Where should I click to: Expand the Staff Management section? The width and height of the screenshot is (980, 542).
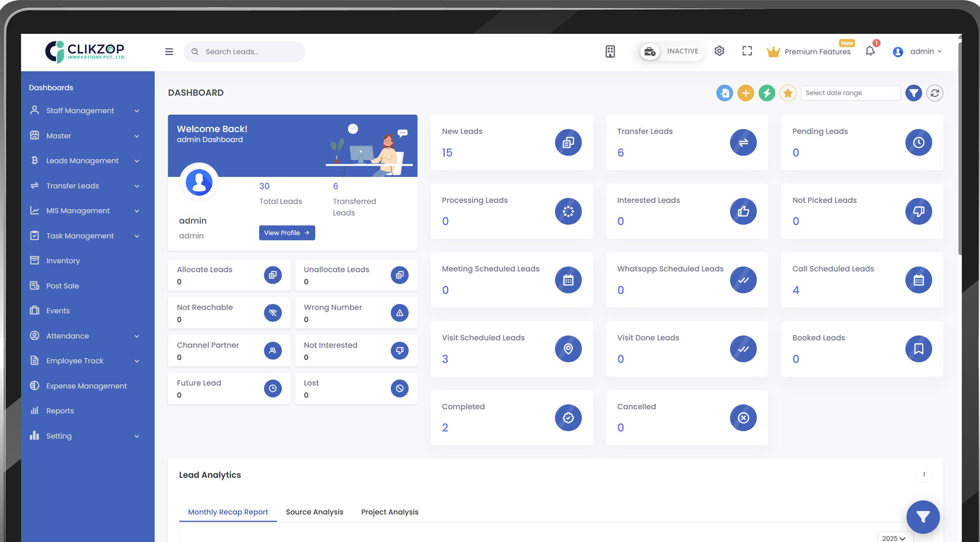80,111
